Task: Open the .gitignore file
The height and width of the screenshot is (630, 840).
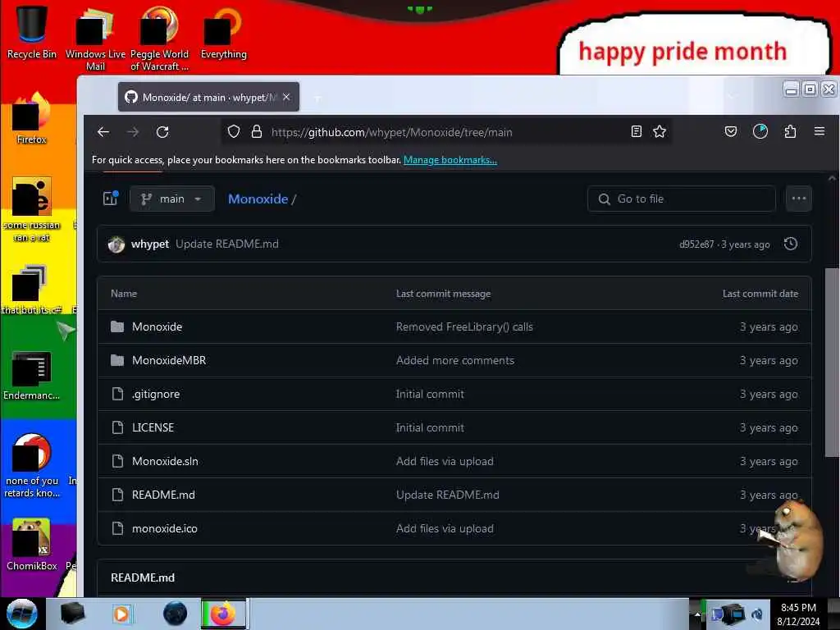Action: (156, 394)
